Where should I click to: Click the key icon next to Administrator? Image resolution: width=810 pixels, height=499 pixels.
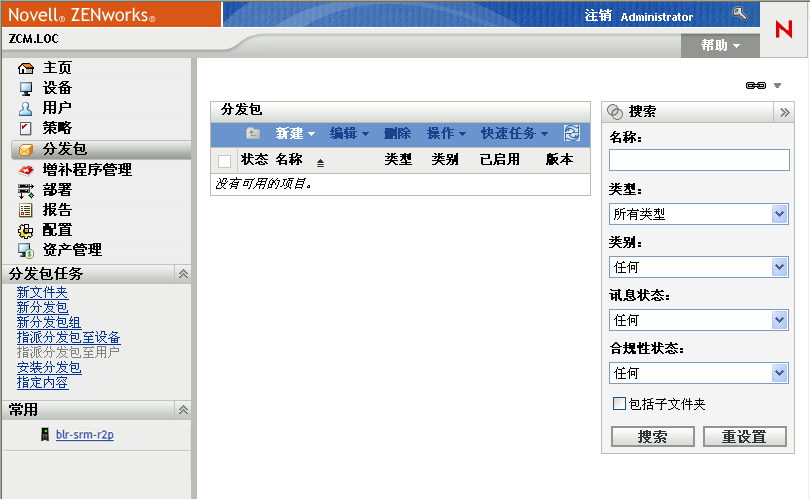(740, 13)
